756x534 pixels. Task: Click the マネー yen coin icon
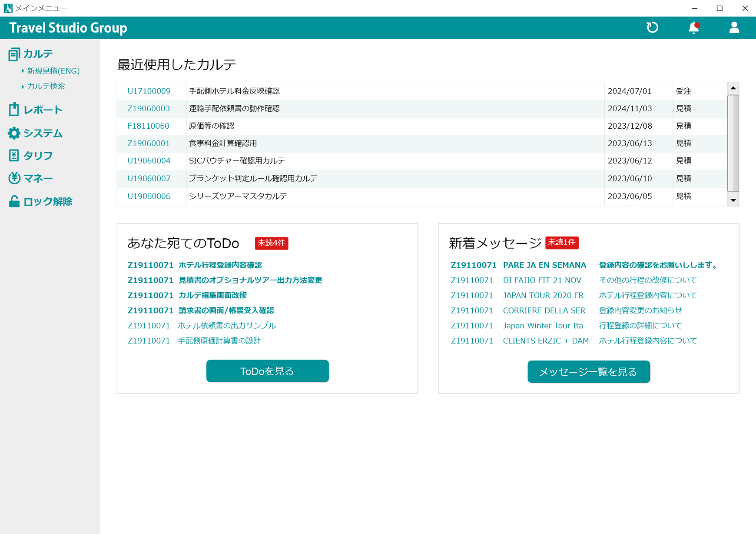14,178
